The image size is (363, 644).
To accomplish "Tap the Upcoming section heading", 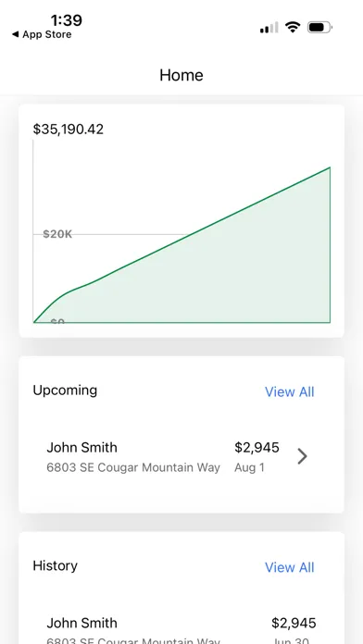I will (65, 390).
